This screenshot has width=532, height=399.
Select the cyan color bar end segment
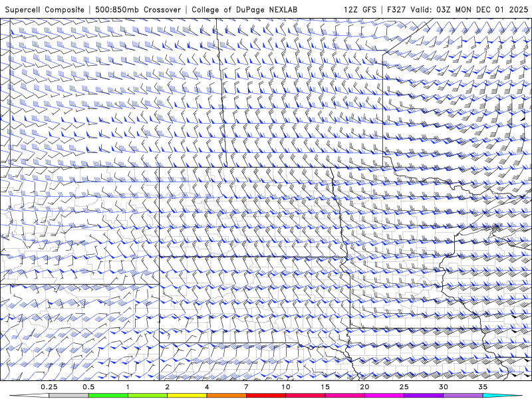point(503,396)
